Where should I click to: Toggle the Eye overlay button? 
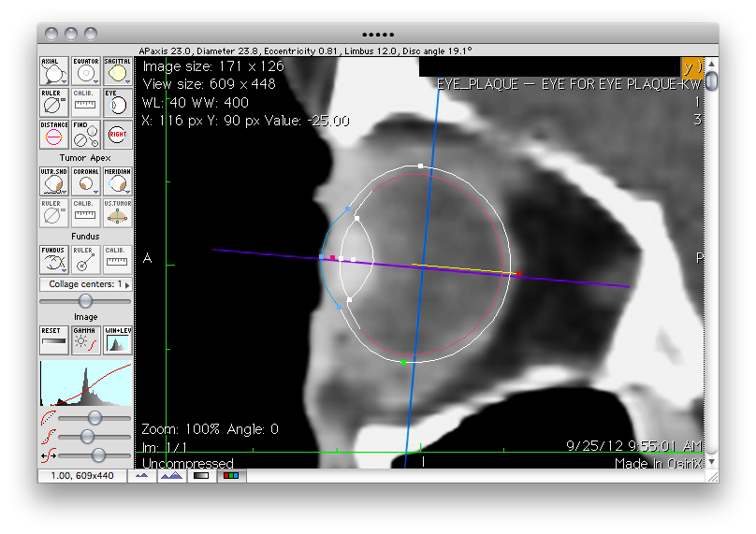pyautogui.click(x=118, y=103)
